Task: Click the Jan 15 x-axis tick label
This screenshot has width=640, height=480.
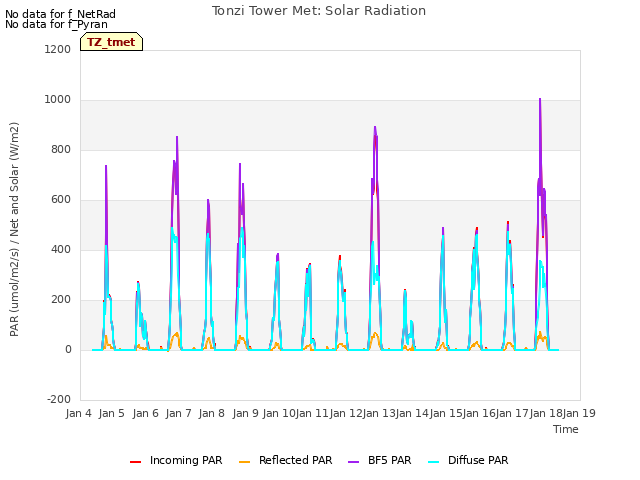Action: point(446,413)
